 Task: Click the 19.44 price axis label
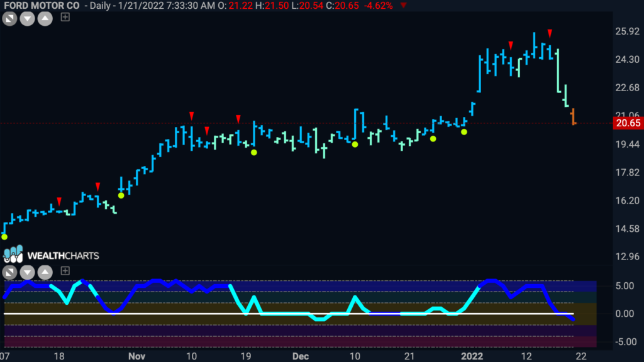point(628,144)
